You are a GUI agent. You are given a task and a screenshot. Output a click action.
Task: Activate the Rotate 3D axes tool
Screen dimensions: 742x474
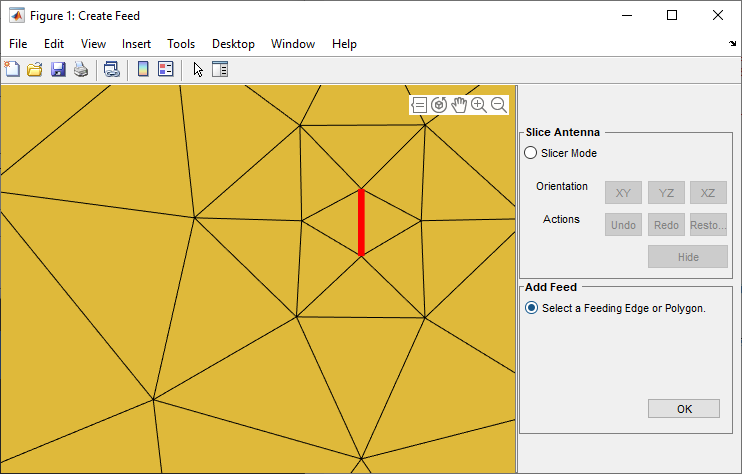[439, 105]
